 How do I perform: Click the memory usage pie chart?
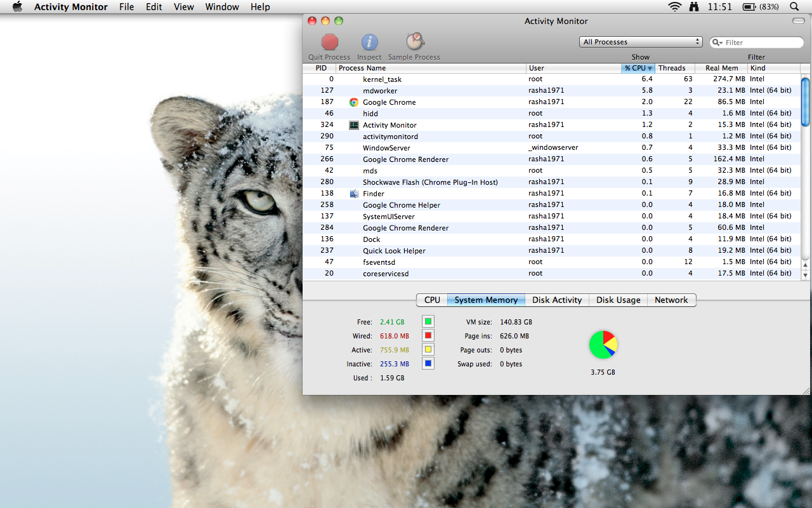point(603,345)
